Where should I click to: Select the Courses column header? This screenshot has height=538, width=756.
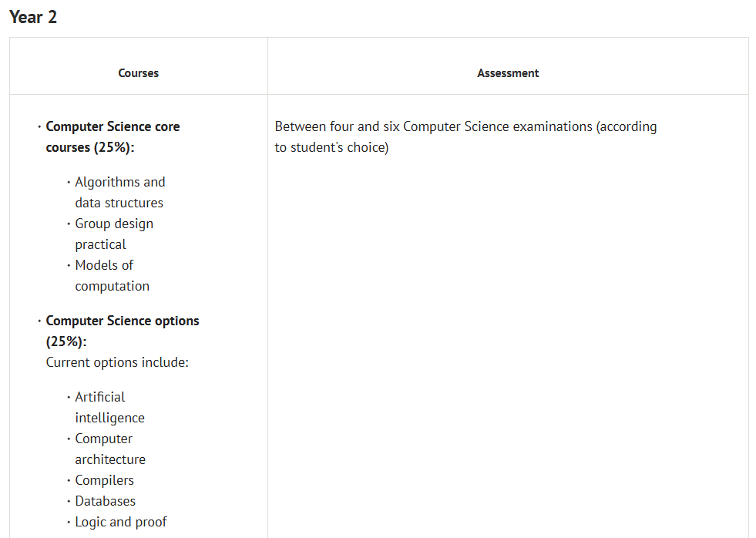pyautogui.click(x=139, y=73)
